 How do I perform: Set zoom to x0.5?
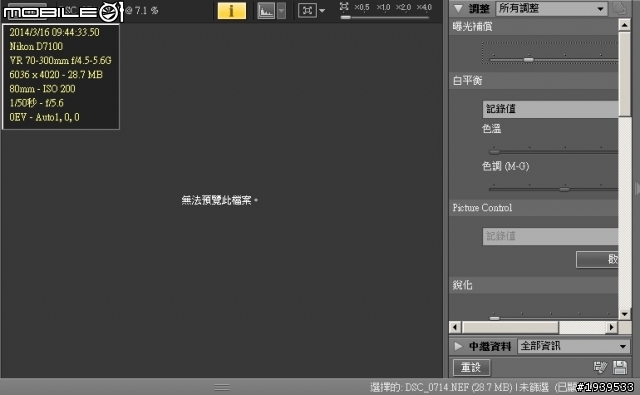[x=362, y=7]
